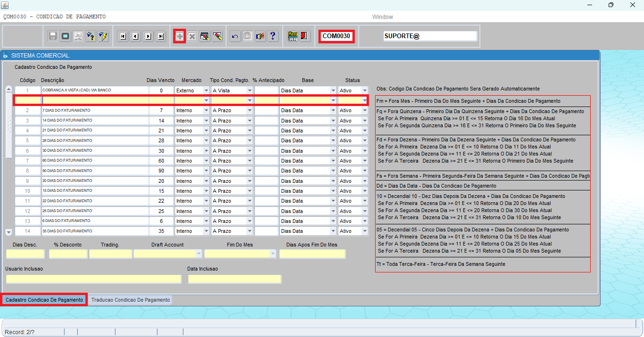Insert a new record with the plus icon
The height and width of the screenshot is (337, 644).
(179, 36)
